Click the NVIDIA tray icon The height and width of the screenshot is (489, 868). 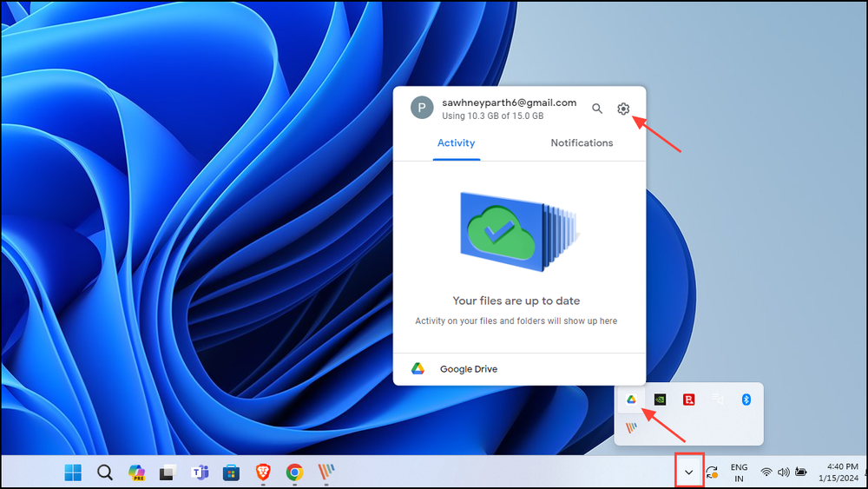[x=660, y=400]
